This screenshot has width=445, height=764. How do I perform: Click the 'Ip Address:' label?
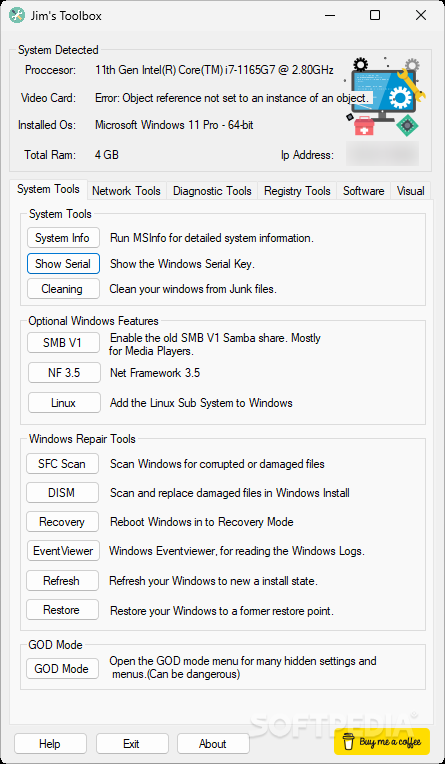click(x=308, y=155)
